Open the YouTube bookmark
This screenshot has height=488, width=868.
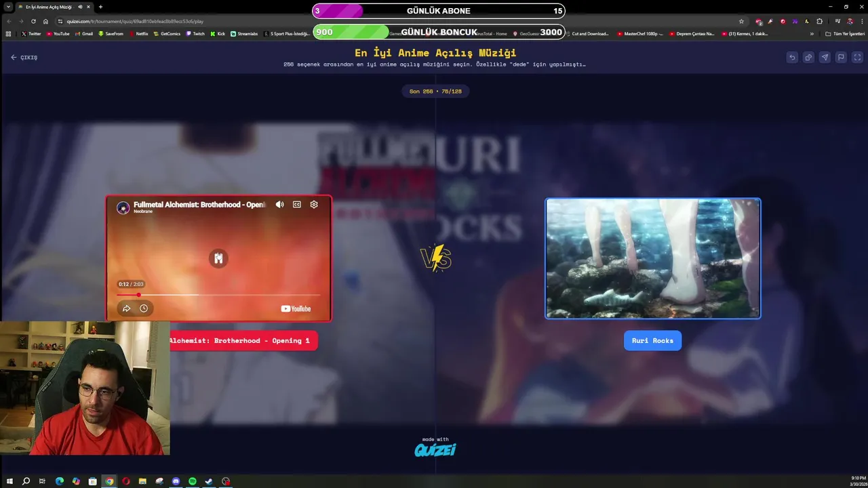pyautogui.click(x=58, y=33)
